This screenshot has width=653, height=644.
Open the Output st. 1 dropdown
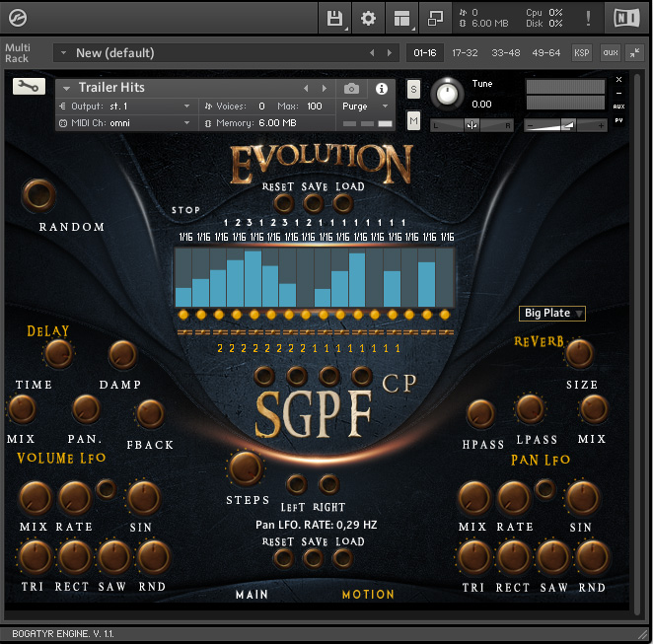[125, 107]
